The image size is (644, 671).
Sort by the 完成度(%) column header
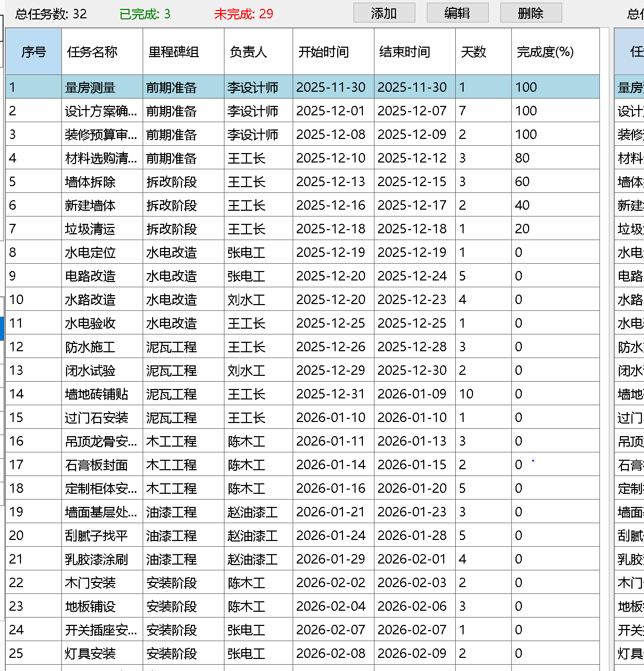(x=555, y=52)
